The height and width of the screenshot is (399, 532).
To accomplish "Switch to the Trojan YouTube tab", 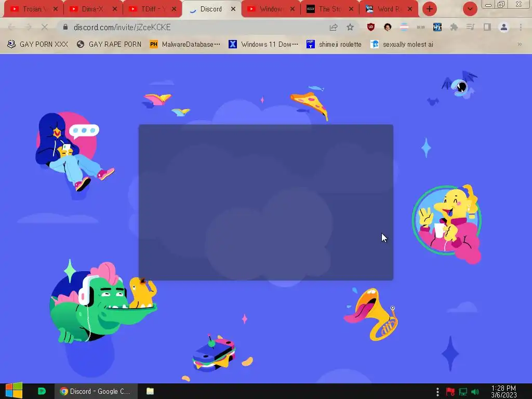I will click(33, 9).
